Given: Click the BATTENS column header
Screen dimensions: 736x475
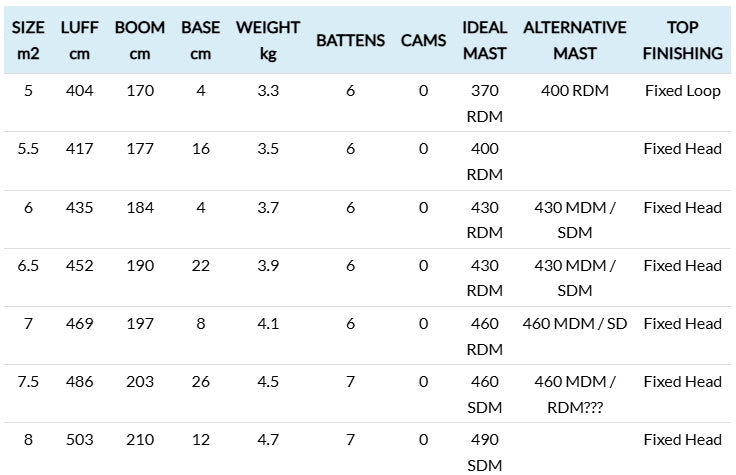Looking at the screenshot, I should (x=350, y=41).
